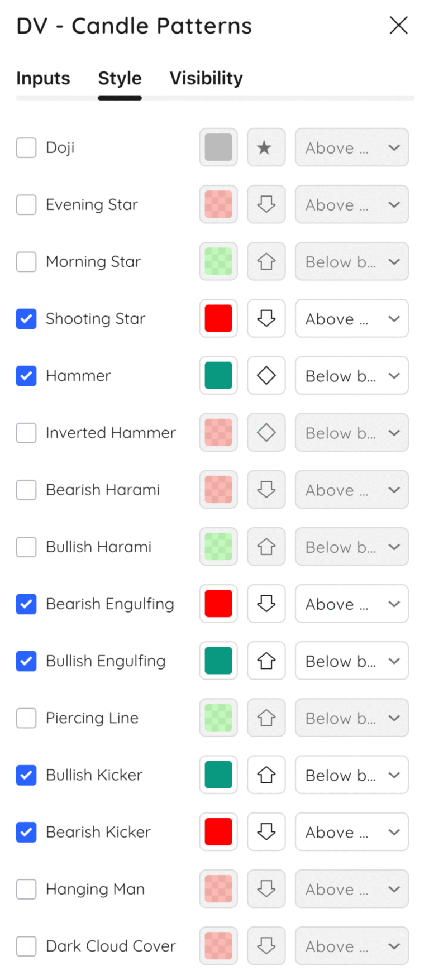The width and height of the screenshot is (429, 980).
Task: Click the Hanging Man pattern label
Action: tap(96, 889)
